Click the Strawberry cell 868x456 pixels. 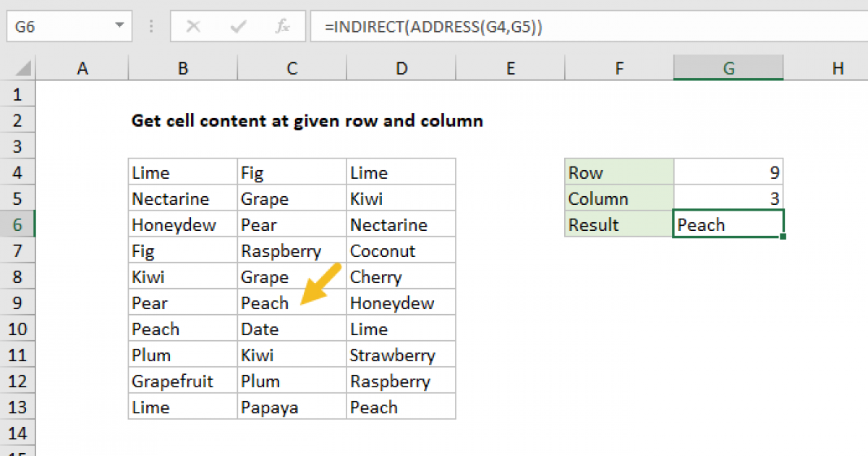pos(400,355)
